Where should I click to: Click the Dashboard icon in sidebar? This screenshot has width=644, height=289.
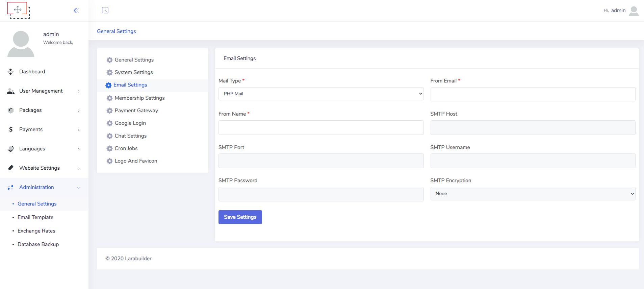[11, 72]
